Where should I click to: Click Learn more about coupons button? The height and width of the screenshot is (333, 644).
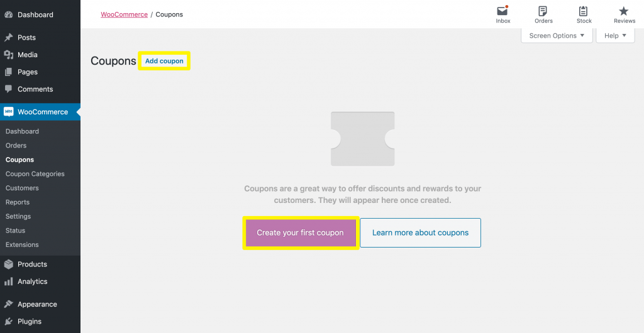(420, 233)
